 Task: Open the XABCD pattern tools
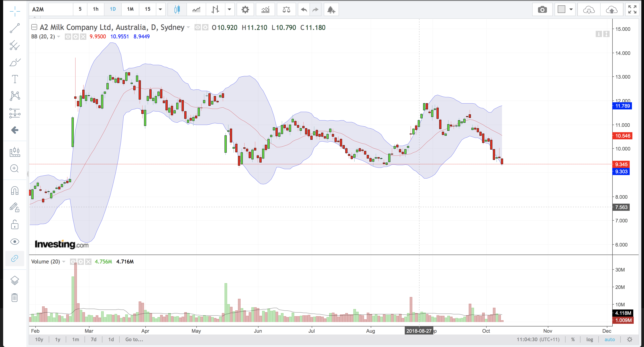15,96
